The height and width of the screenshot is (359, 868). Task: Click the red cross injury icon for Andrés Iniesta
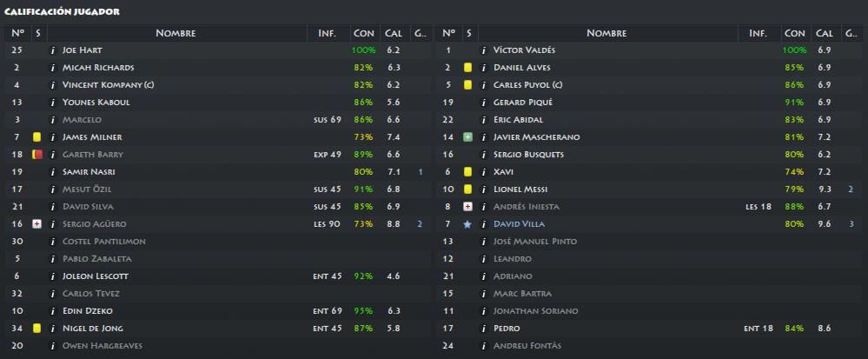tap(467, 207)
